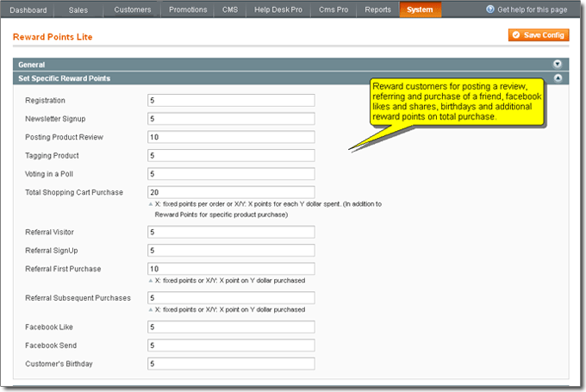The height and width of the screenshot is (392, 586).
Task: Click the Registration label
Action: (45, 100)
